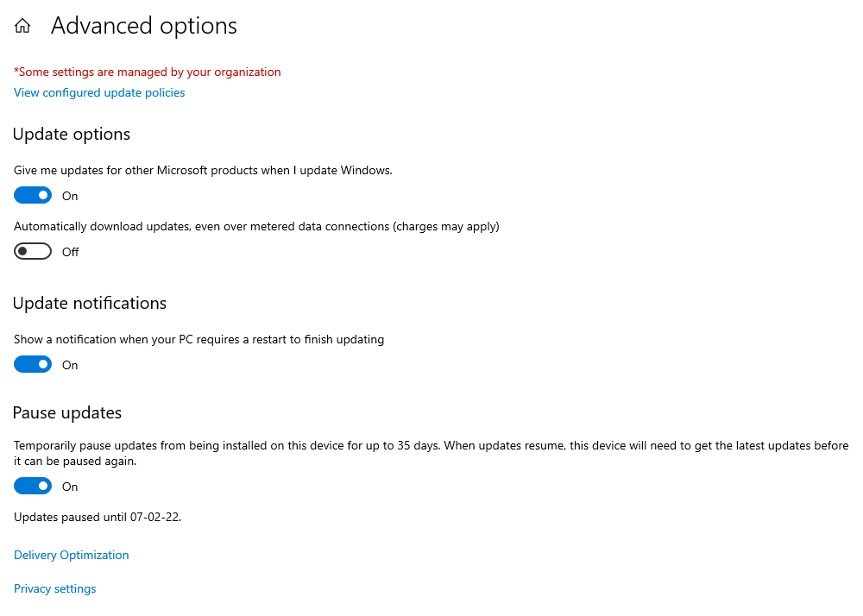Toggle off Pause updates
This screenshot has width=863, height=616.
click(32, 486)
